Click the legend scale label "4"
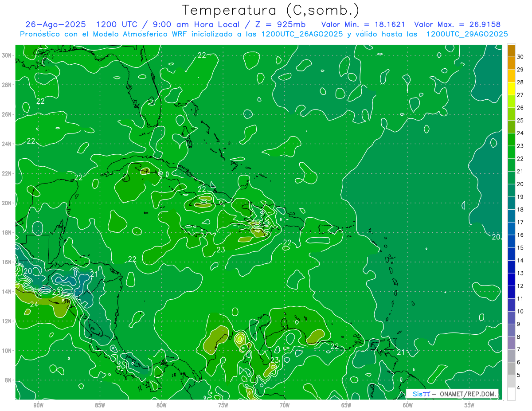This screenshot has width=532, height=411. 520,388
